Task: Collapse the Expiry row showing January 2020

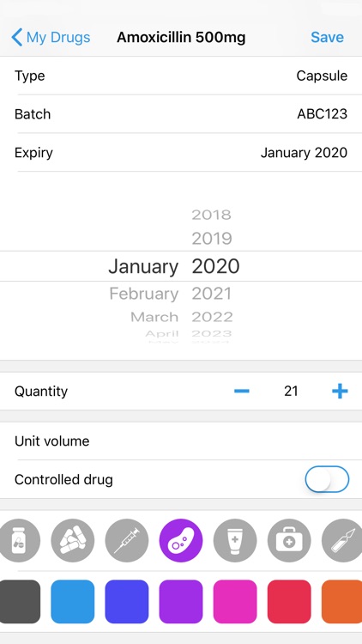Action: coord(181,152)
